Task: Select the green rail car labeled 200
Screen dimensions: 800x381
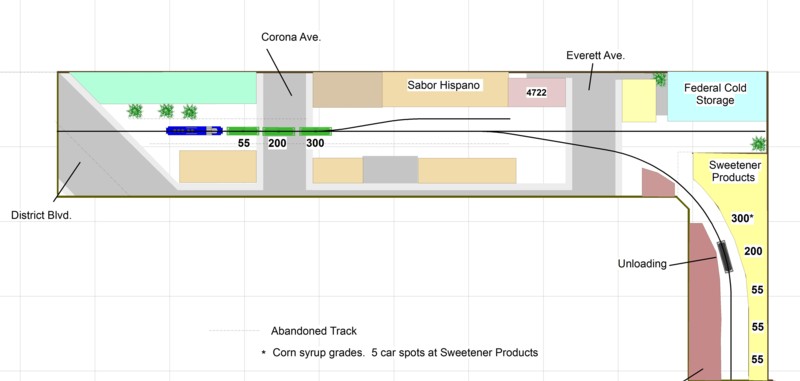Action: [x=279, y=131]
